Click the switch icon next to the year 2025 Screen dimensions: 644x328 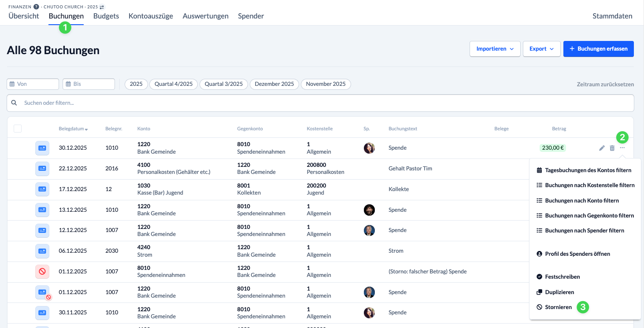point(102,7)
